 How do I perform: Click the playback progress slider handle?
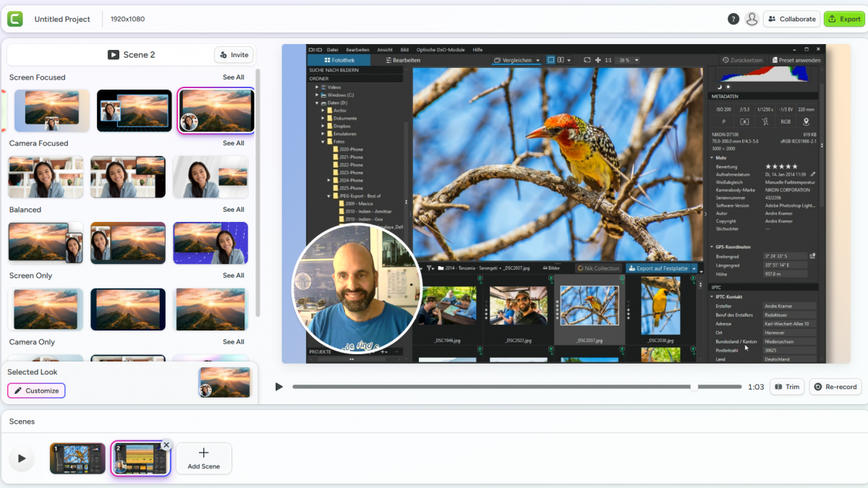(x=694, y=387)
